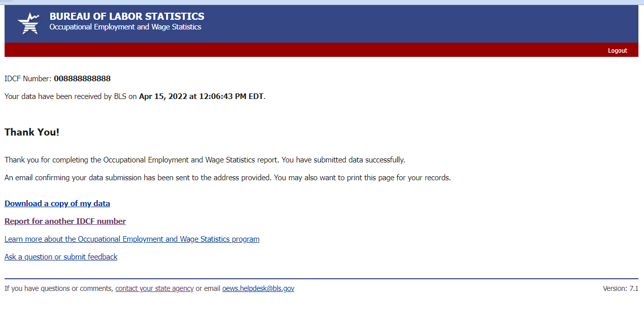This screenshot has width=644, height=328.
Task: Learn more about the OEWS program
Action: [x=132, y=239]
